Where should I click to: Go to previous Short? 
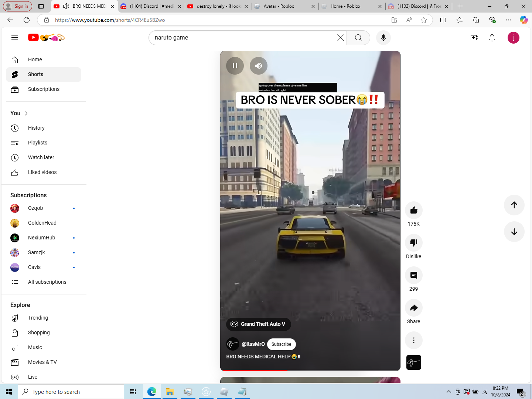[514, 205]
